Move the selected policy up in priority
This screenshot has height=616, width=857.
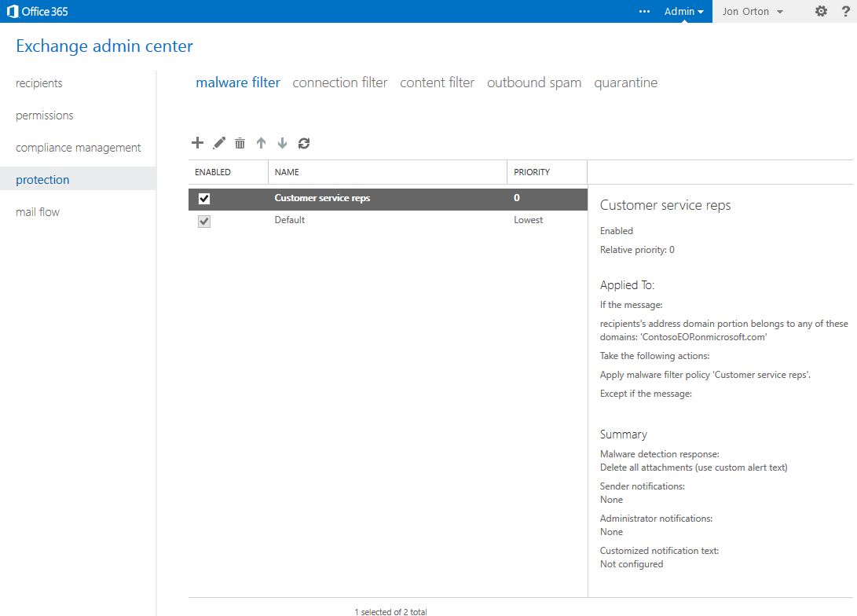coord(261,143)
